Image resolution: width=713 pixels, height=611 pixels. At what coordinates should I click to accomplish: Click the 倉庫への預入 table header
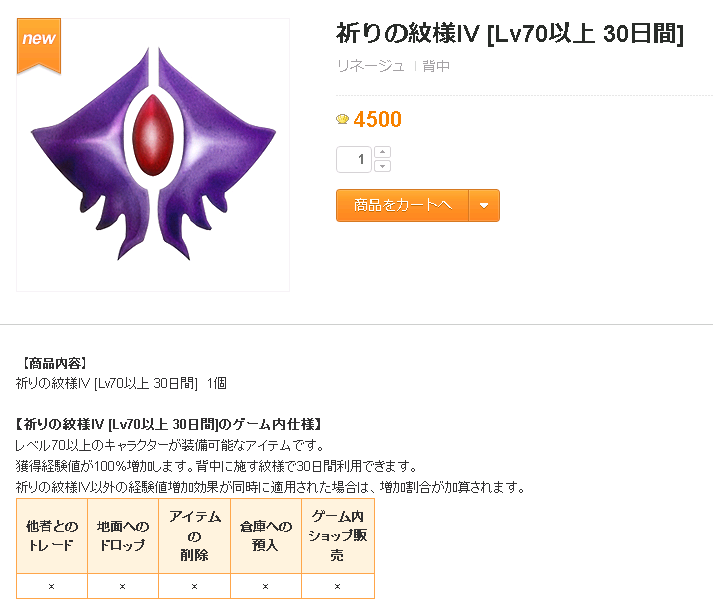coord(266,536)
